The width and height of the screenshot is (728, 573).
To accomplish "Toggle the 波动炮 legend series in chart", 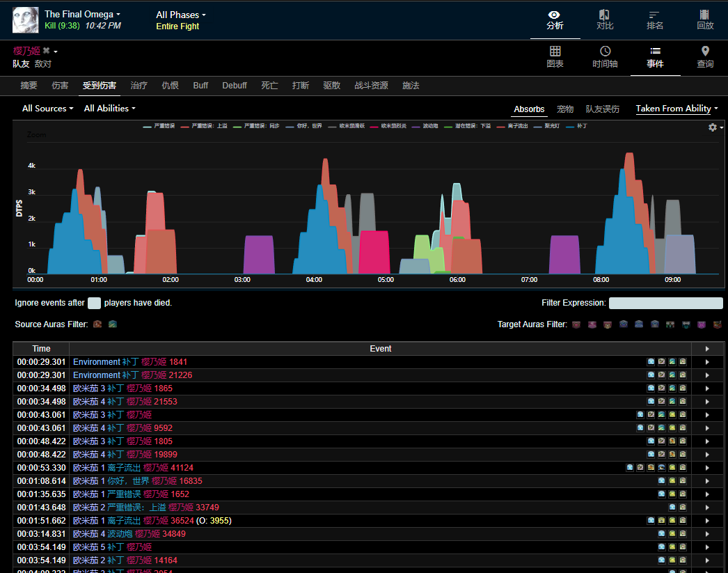I will click(x=426, y=126).
